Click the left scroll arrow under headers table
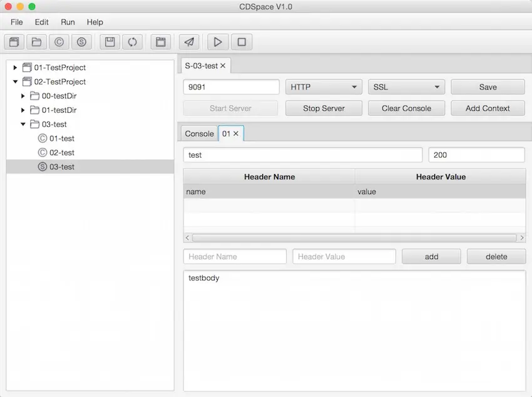The image size is (532, 397). tap(187, 238)
